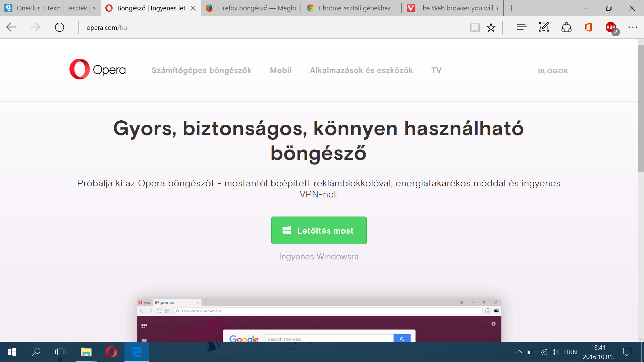The width and height of the screenshot is (644, 362).
Task: Open the Action Center notification icon
Action: click(x=627, y=352)
